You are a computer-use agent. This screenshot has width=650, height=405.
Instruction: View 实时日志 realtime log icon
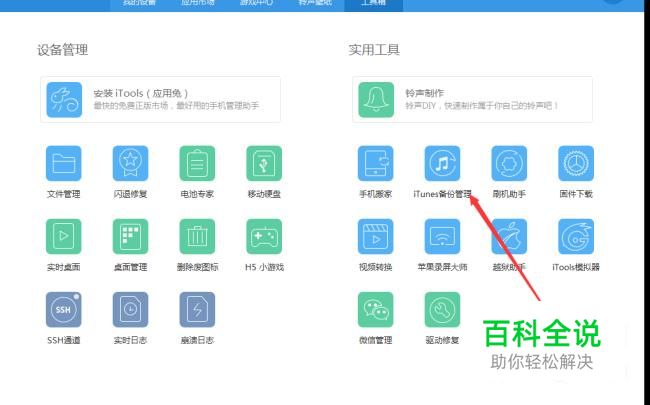tap(130, 310)
